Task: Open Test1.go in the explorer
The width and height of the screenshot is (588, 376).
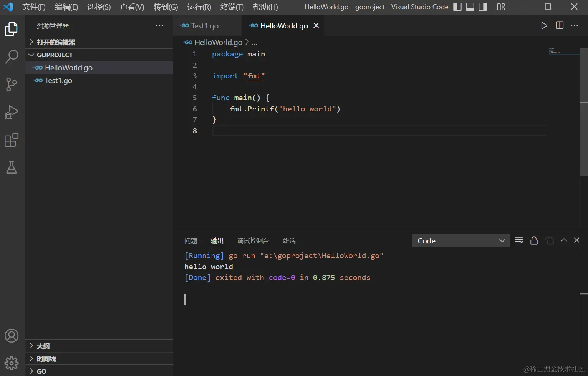Action: click(58, 80)
